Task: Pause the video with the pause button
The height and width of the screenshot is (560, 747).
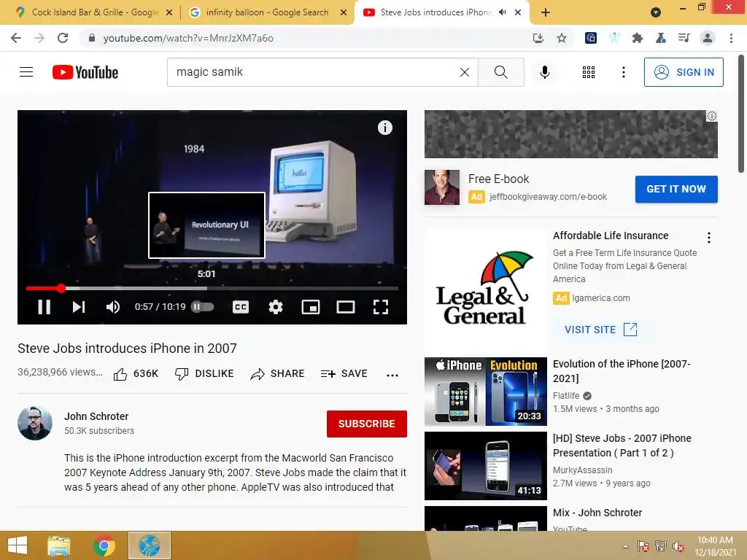Action: coord(44,307)
